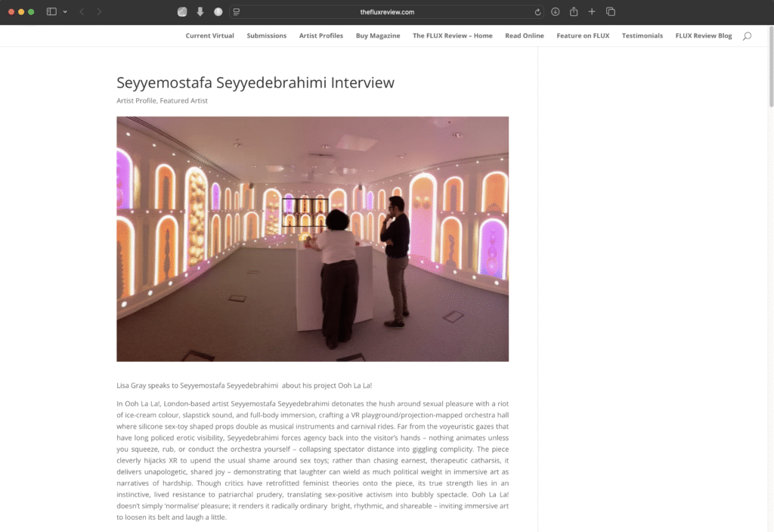
Task: Click the downward arrow extension icon
Action: [200, 12]
